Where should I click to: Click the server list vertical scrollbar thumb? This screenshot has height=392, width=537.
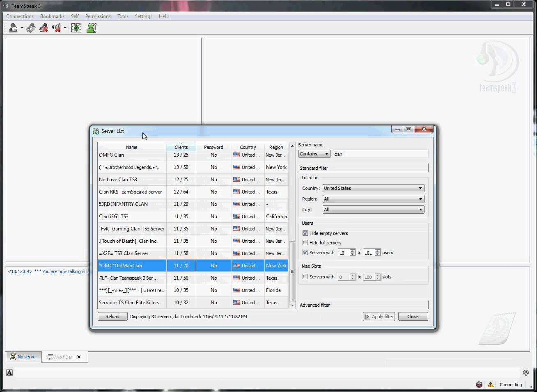pyautogui.click(x=292, y=271)
